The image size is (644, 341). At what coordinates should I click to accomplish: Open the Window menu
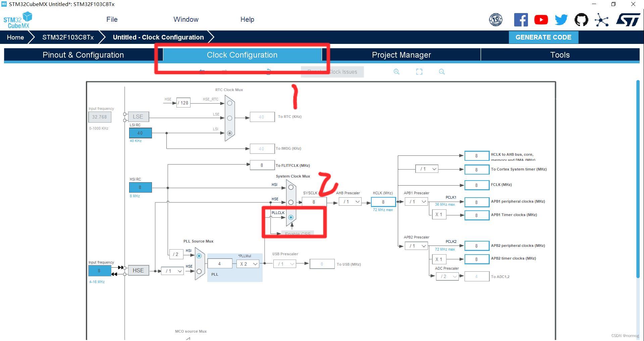click(x=186, y=19)
